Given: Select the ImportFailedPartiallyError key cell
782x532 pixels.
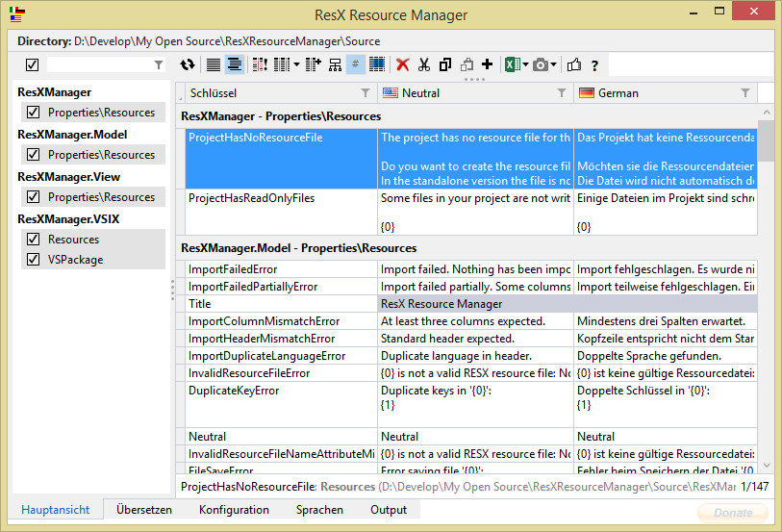Looking at the screenshot, I should tap(281, 287).
